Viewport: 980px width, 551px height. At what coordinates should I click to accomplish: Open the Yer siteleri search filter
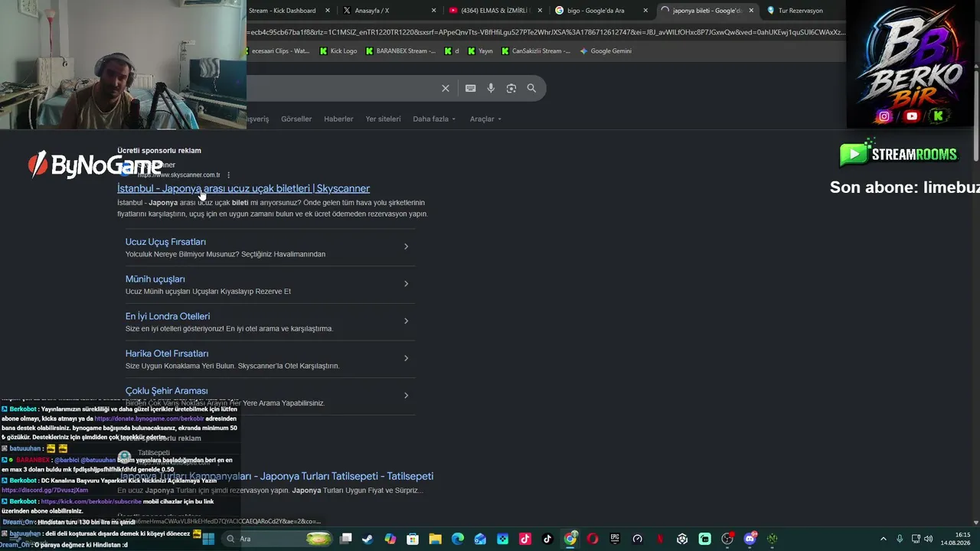pyautogui.click(x=383, y=119)
